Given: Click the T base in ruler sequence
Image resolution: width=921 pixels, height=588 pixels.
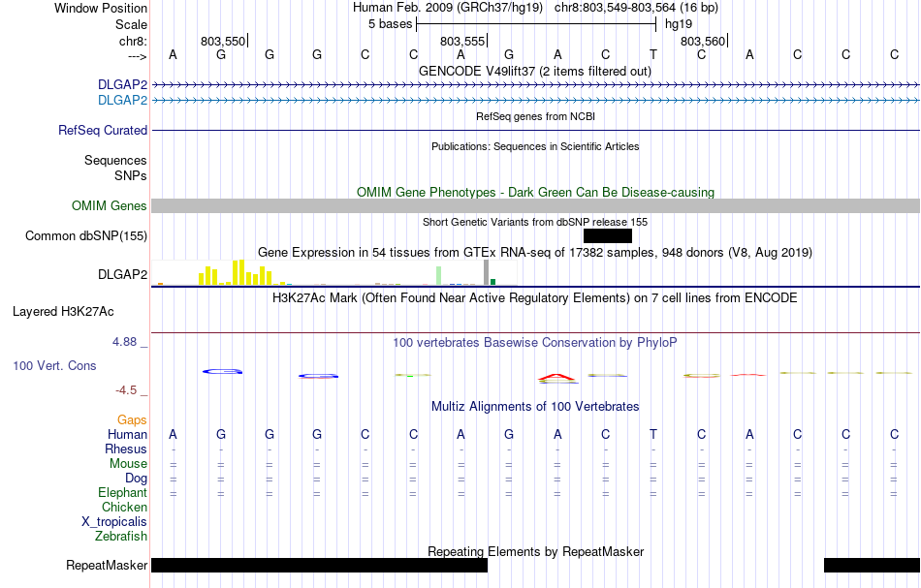Looking at the screenshot, I should tap(653, 54).
